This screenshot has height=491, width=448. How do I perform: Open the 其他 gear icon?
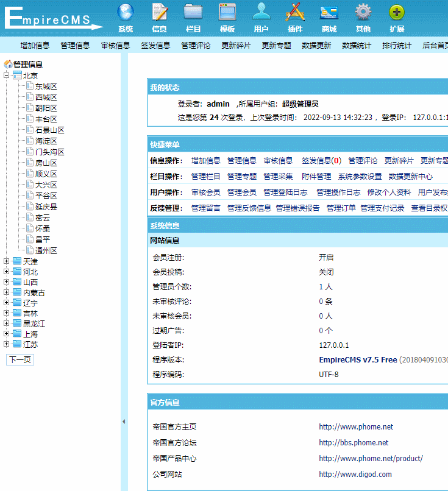click(363, 13)
